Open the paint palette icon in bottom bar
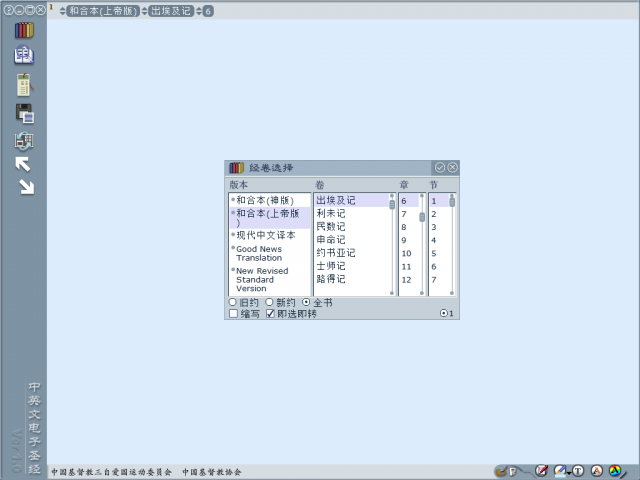The image size is (640, 480). click(501, 471)
